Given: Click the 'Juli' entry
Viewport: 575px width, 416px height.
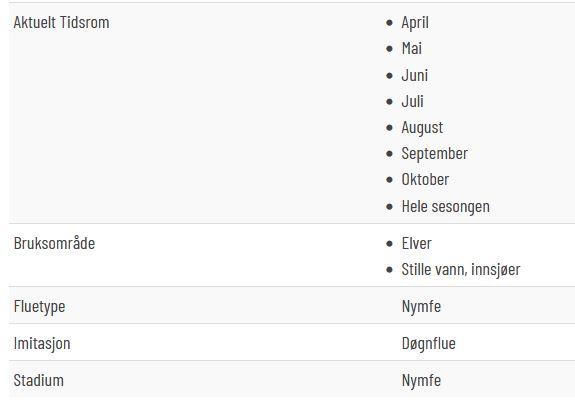Looking at the screenshot, I should coord(412,101).
